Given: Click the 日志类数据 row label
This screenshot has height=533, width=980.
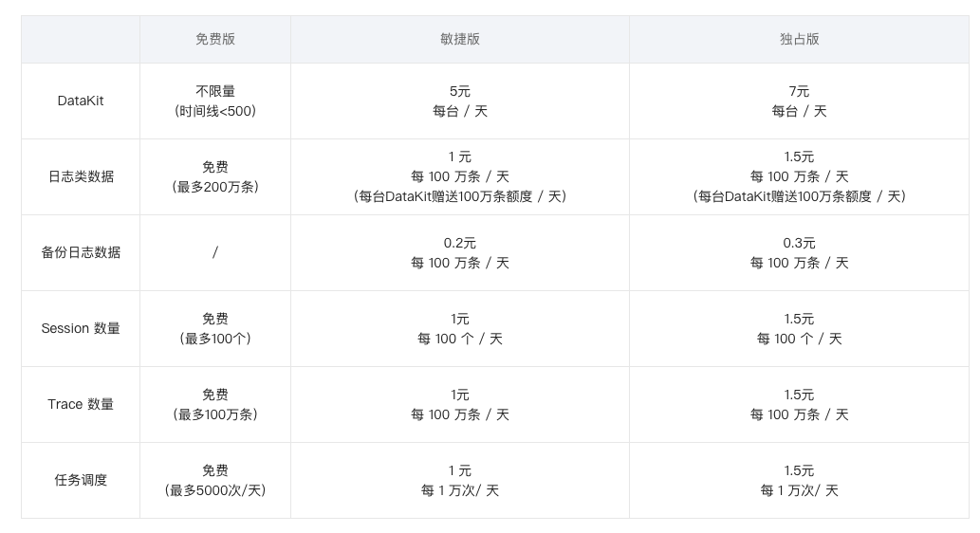Looking at the screenshot, I should pyautogui.click(x=81, y=176).
